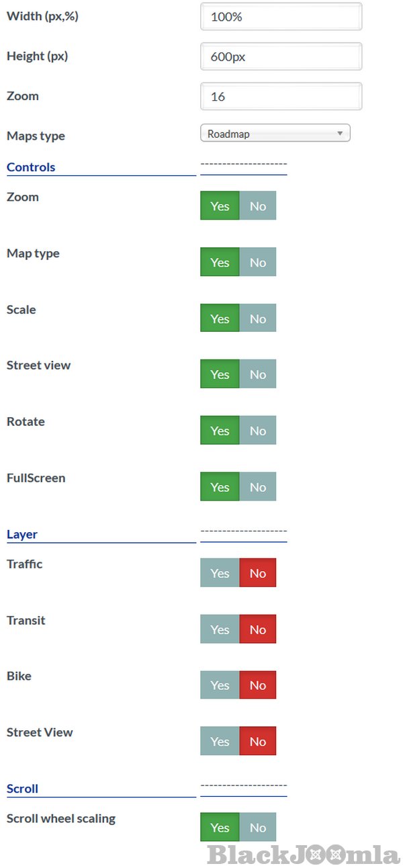Enable Street View layer with Yes
The image size is (403, 868).
tap(220, 742)
